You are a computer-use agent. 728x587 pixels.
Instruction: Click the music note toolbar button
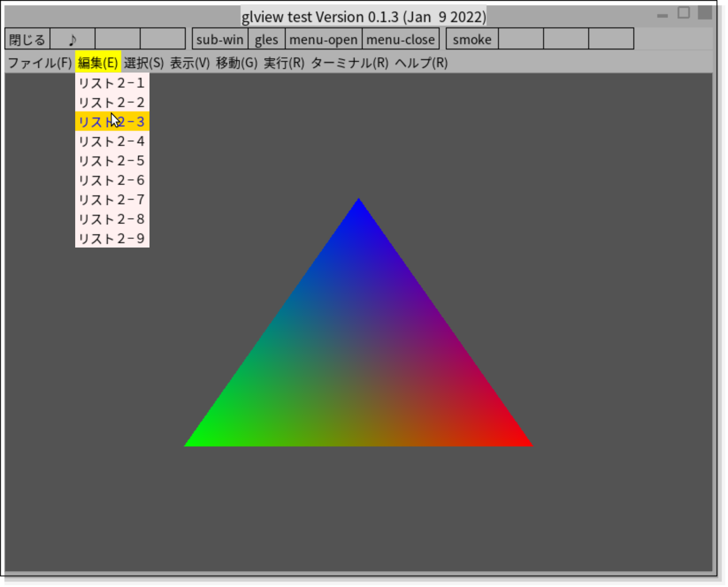pyautogui.click(x=73, y=39)
